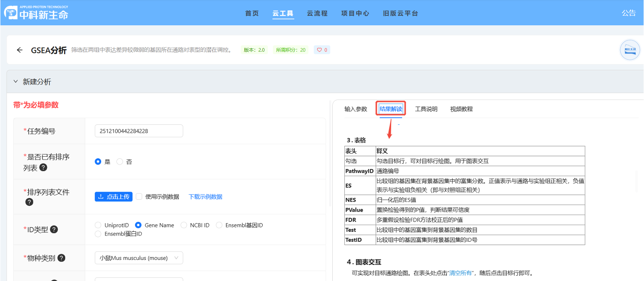Viewport: 644px width, 281px height.
Task: Check the 使用示例数据 checkbox
Action: tap(139, 196)
